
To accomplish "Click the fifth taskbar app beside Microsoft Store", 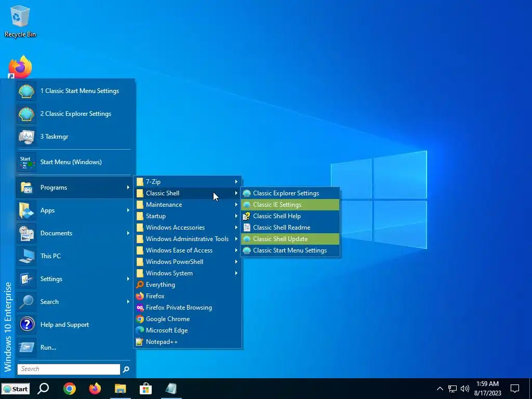I will tap(171, 389).
